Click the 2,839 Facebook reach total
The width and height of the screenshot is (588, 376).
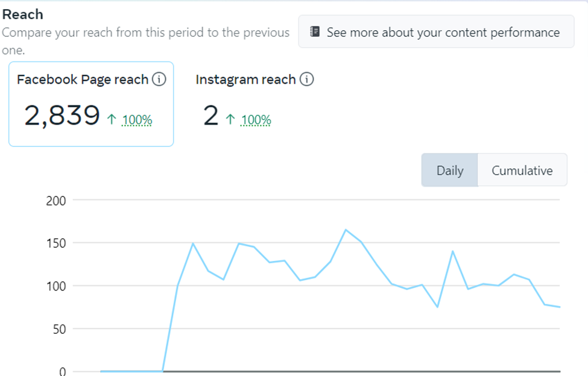pyautogui.click(x=62, y=116)
